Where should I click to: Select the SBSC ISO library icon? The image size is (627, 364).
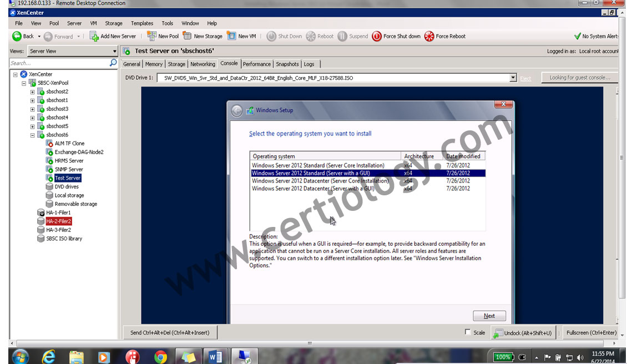[x=41, y=239]
